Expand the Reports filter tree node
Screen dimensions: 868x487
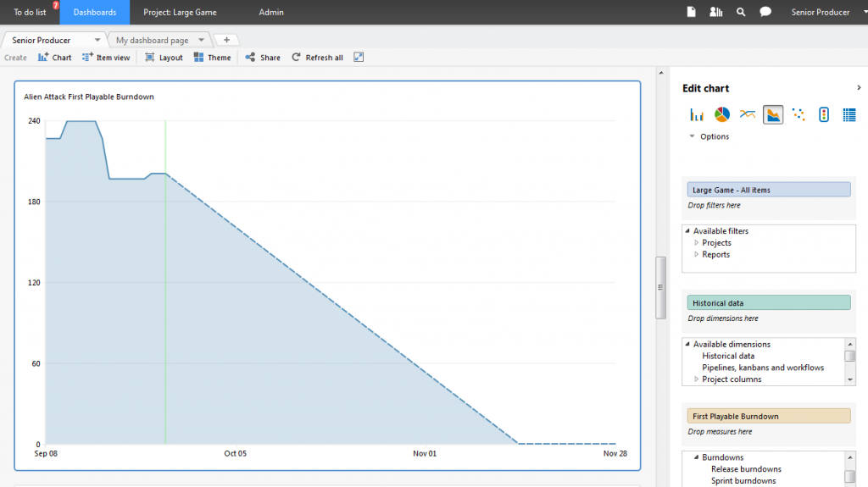697,255
